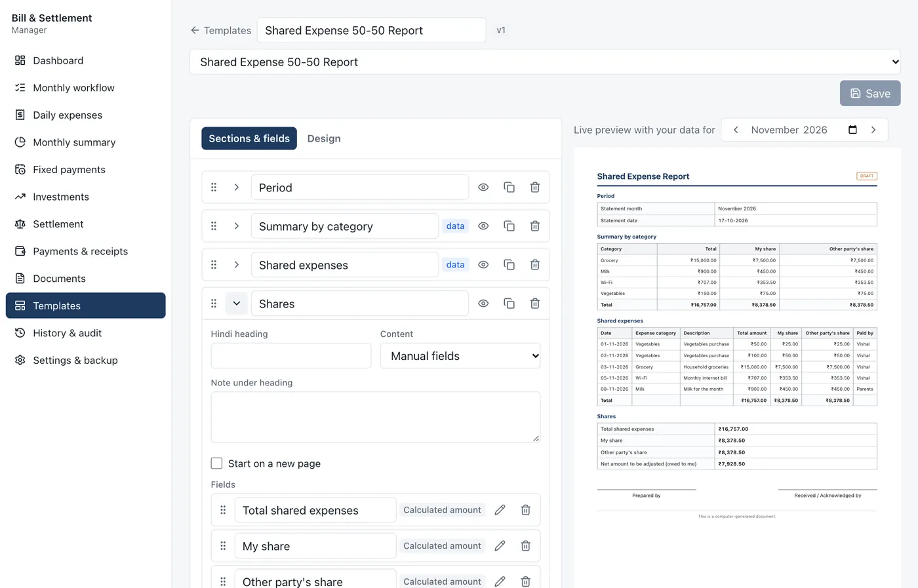Click the template name field at top
Viewport: 918px width, 588px height.
point(371,30)
